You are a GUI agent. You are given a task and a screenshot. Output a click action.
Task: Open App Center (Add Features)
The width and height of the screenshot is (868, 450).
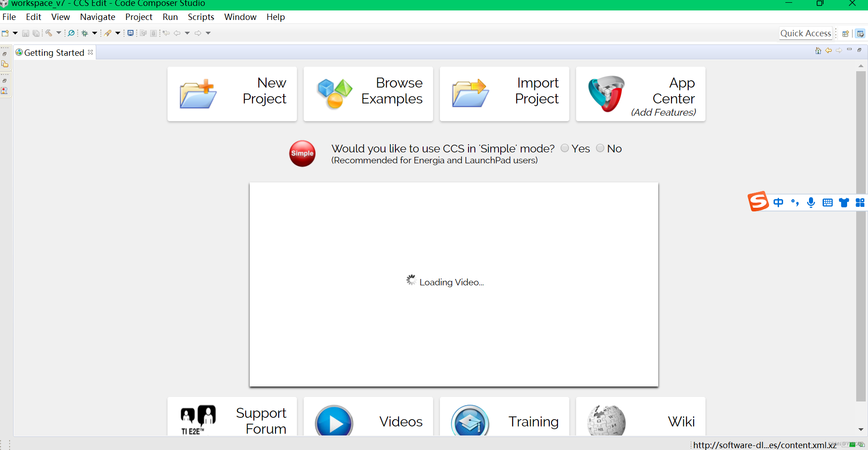[641, 94]
